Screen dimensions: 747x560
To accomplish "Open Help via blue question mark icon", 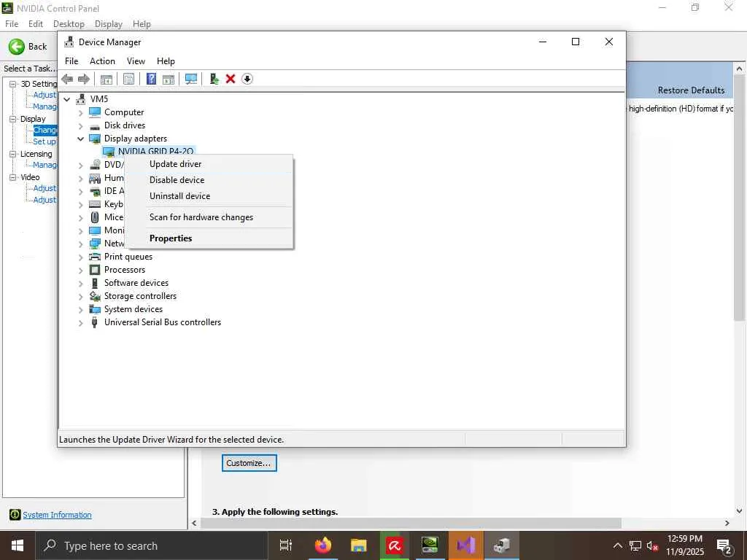I will click(x=151, y=79).
